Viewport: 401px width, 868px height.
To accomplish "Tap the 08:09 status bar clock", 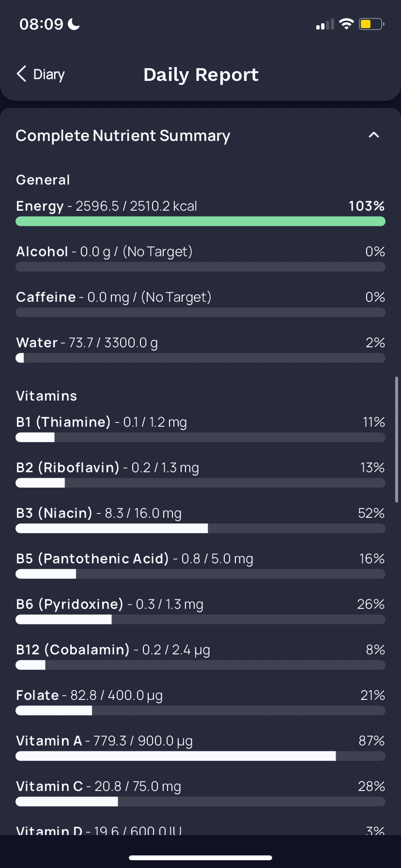I will [x=41, y=24].
